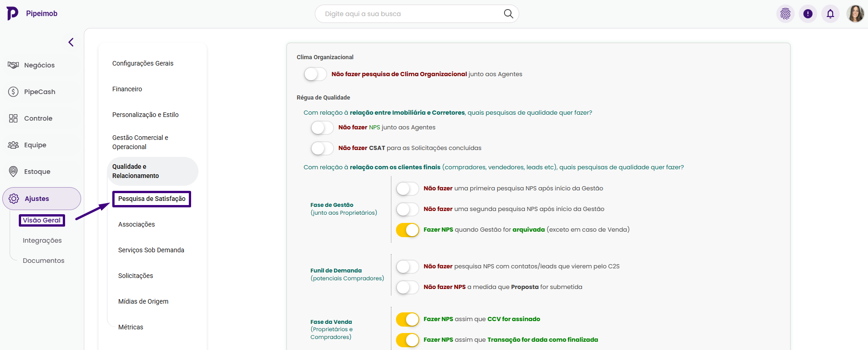The image size is (868, 350).
Task: Collapse Qualidade e Relacionamento section
Action: pos(152,171)
